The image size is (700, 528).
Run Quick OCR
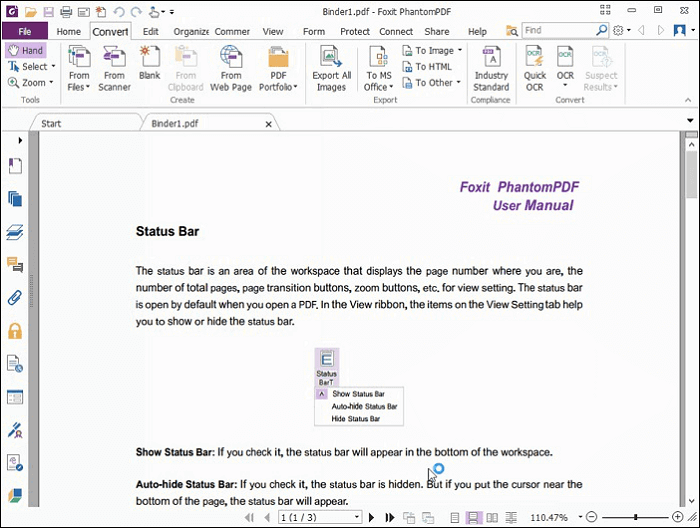[x=535, y=66]
